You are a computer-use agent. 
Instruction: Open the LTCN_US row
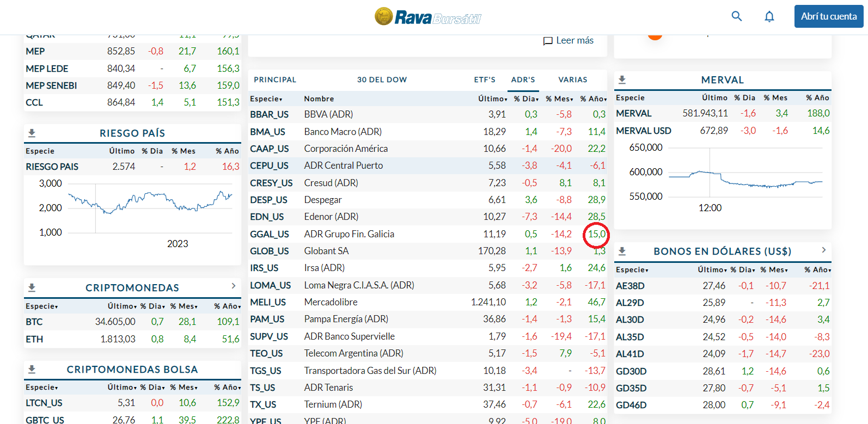132,403
